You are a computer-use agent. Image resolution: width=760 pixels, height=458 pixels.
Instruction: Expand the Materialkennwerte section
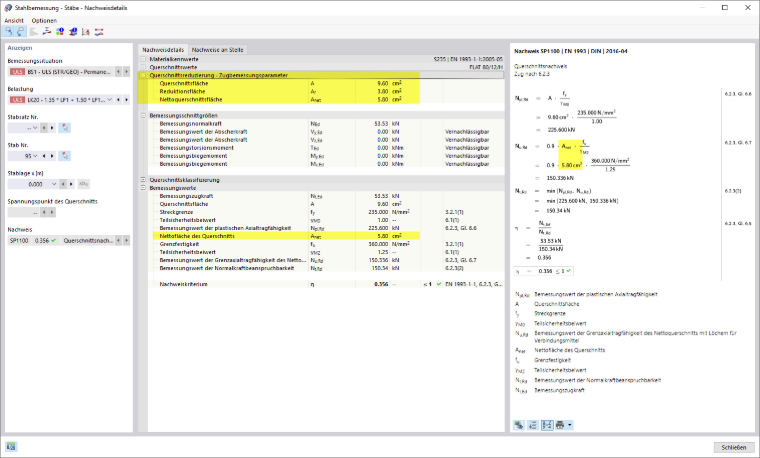pyautogui.click(x=143, y=59)
